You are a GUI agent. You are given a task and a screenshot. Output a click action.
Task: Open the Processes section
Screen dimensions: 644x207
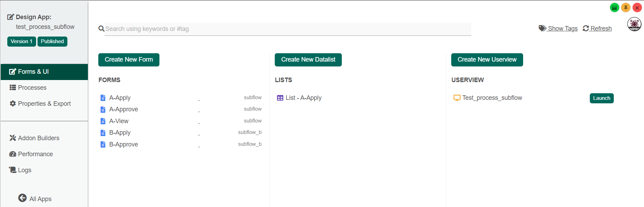(x=32, y=88)
